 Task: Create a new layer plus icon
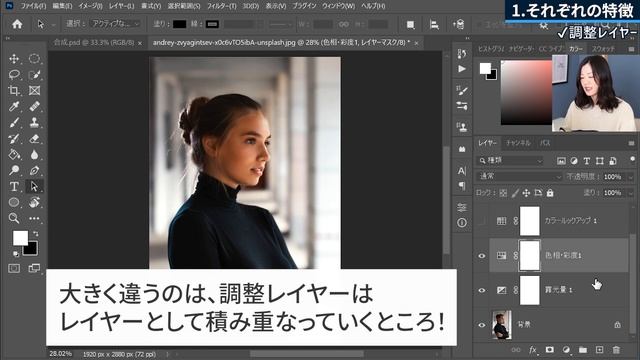[599, 350]
